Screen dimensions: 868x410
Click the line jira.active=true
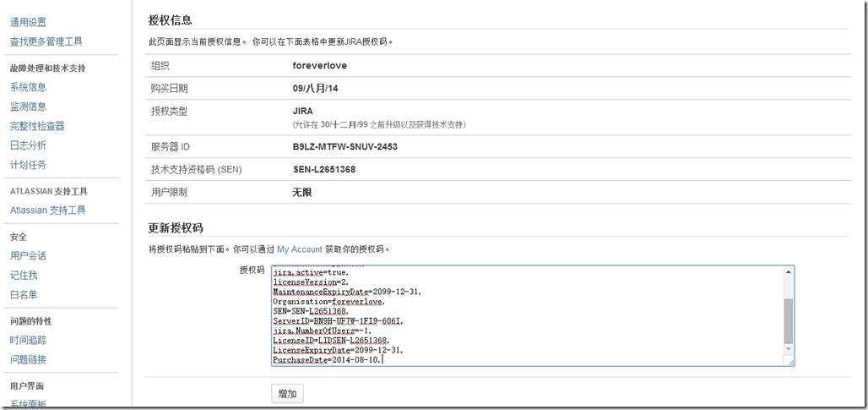311,272
